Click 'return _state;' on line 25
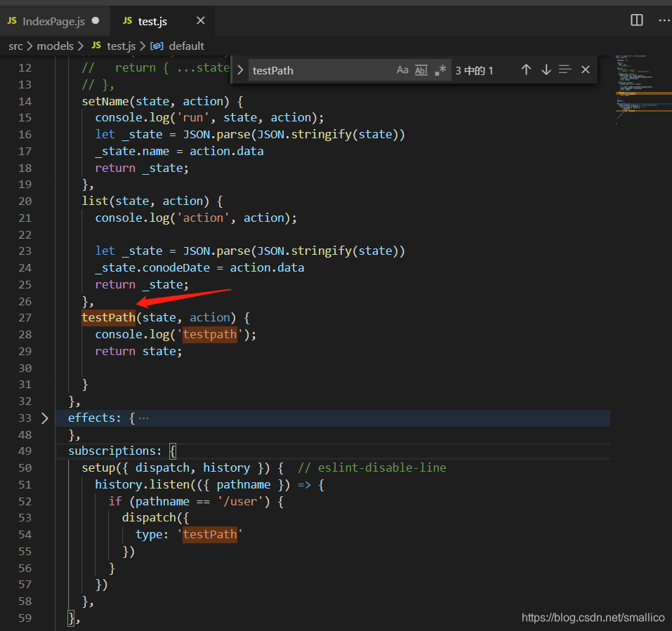Image resolution: width=672 pixels, height=631 pixels. point(142,284)
